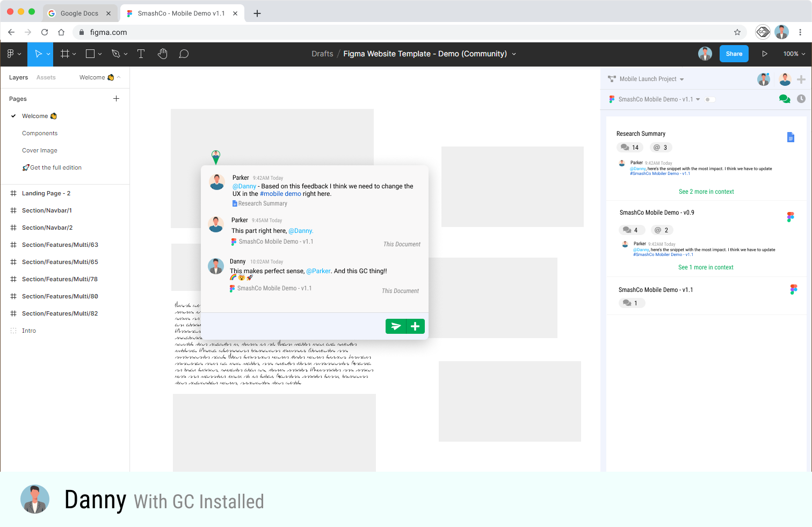This screenshot has width=812, height=527.
Task: Open file title dropdown chevron
Action: 514,54
